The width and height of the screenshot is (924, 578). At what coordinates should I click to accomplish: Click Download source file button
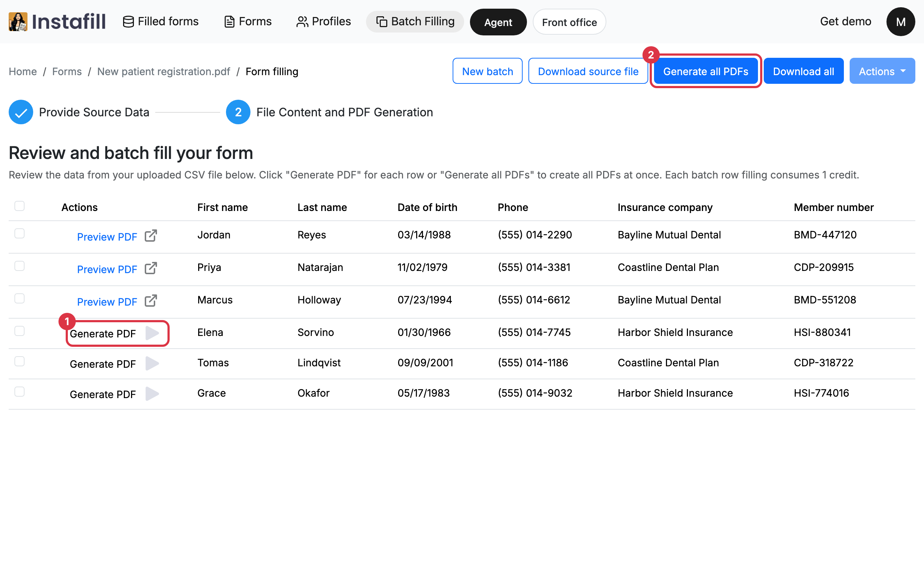pos(588,71)
